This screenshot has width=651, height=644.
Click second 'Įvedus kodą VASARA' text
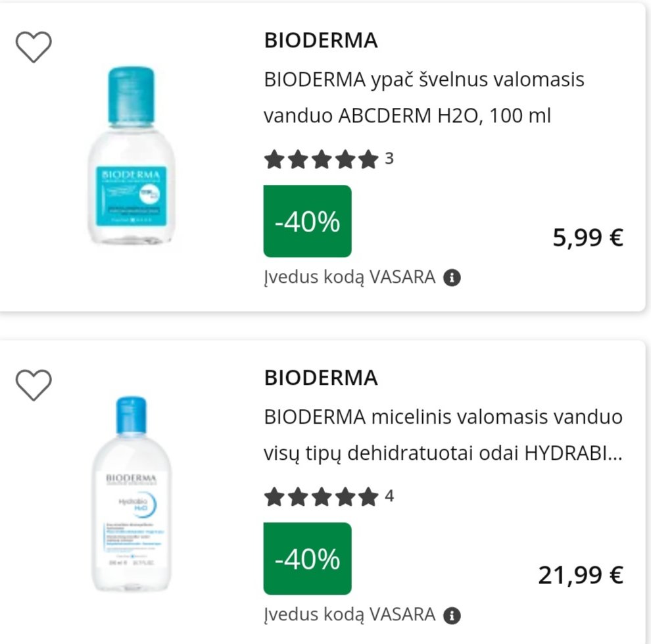(350, 615)
